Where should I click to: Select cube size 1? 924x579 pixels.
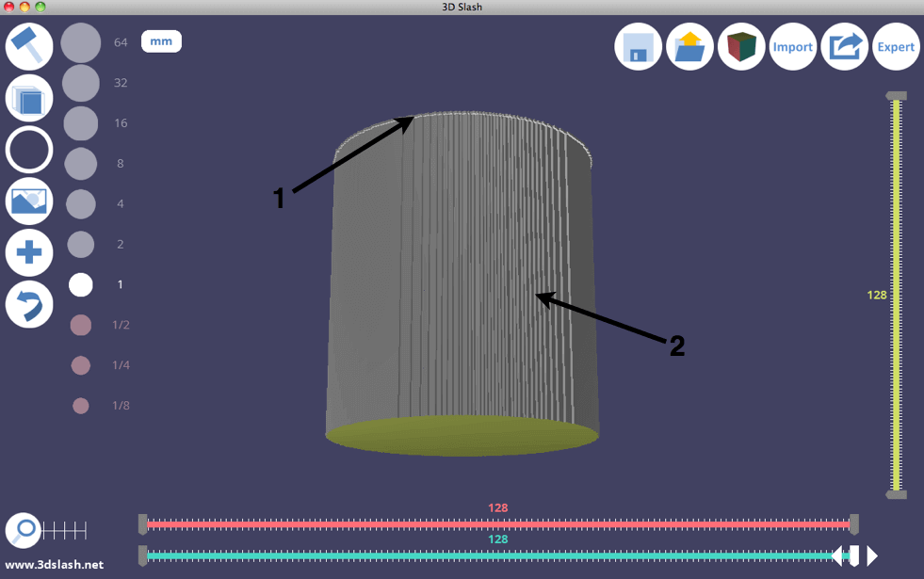(81, 284)
